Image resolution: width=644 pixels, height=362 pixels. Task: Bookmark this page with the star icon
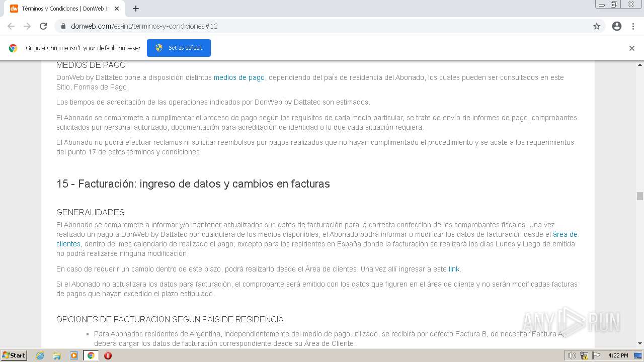(597, 26)
